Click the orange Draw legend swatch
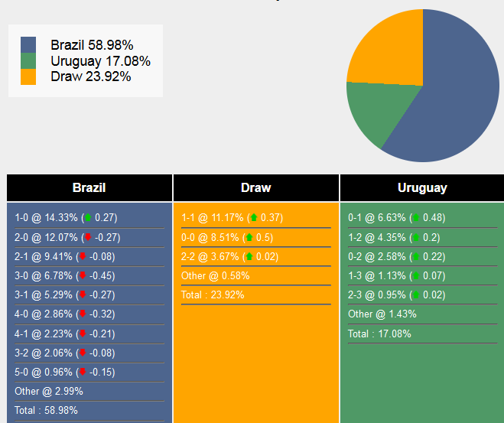The image size is (504, 423). tap(28, 76)
